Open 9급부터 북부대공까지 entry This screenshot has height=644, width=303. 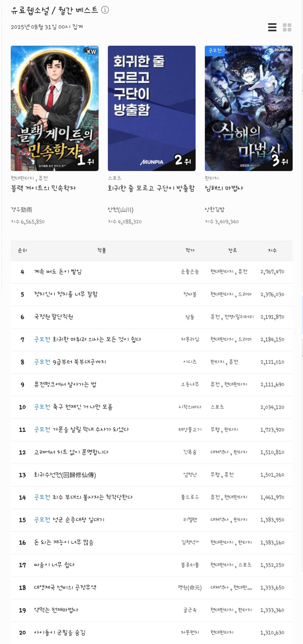(x=79, y=362)
